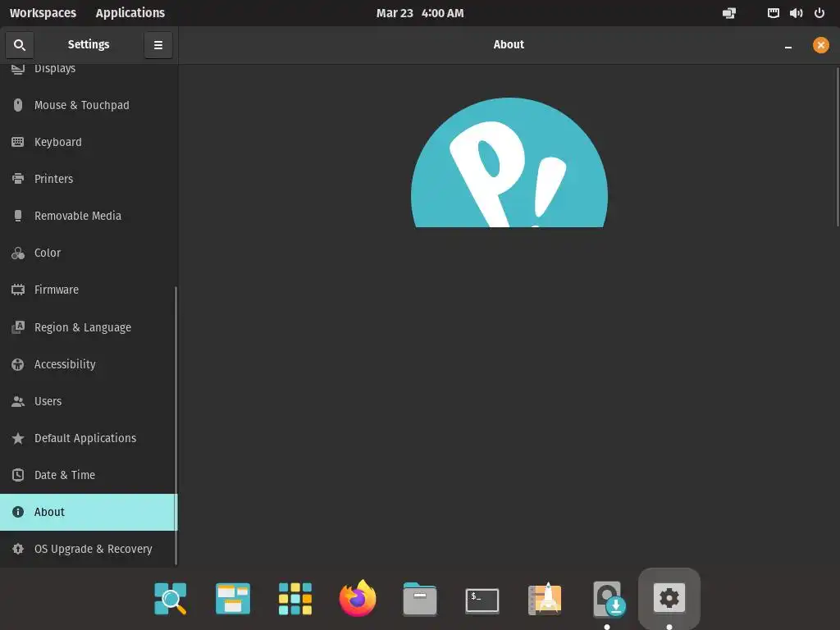
Task: Open the Settings search button
Action: coord(20,45)
